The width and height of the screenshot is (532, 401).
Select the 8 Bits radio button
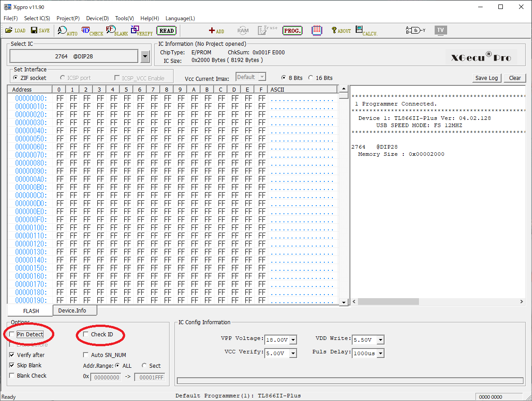283,78
